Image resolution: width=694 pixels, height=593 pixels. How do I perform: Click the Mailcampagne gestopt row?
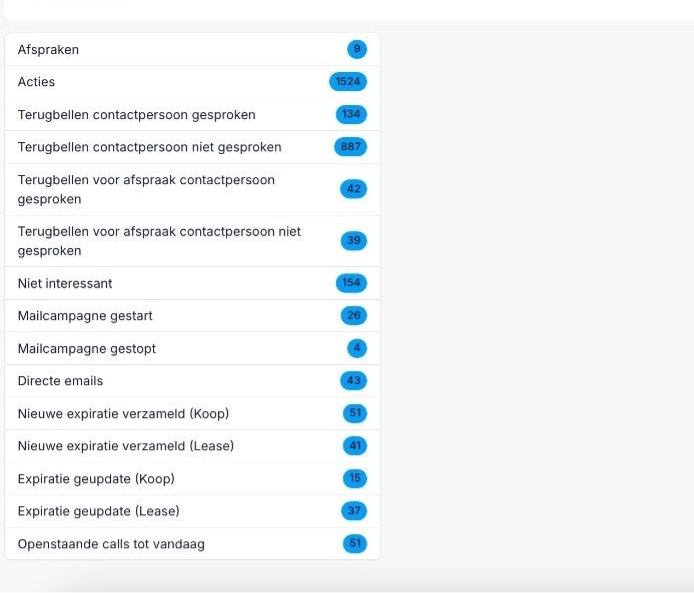(x=87, y=349)
